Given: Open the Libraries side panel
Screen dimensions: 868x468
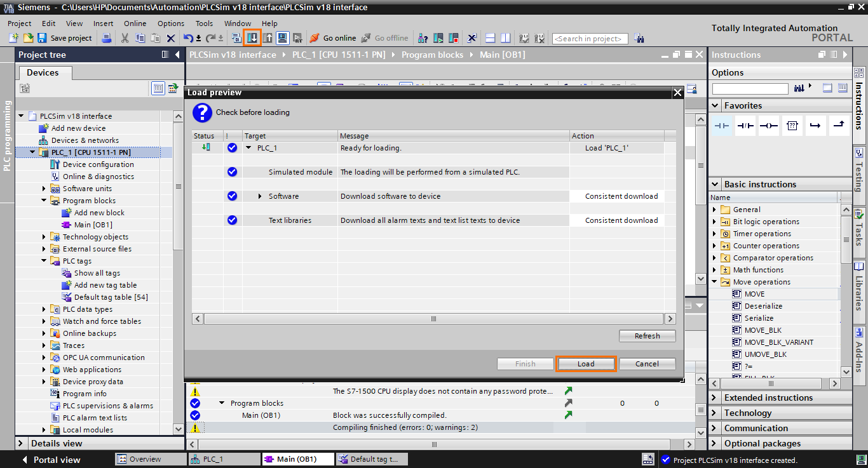Looking at the screenshot, I should click(861, 289).
